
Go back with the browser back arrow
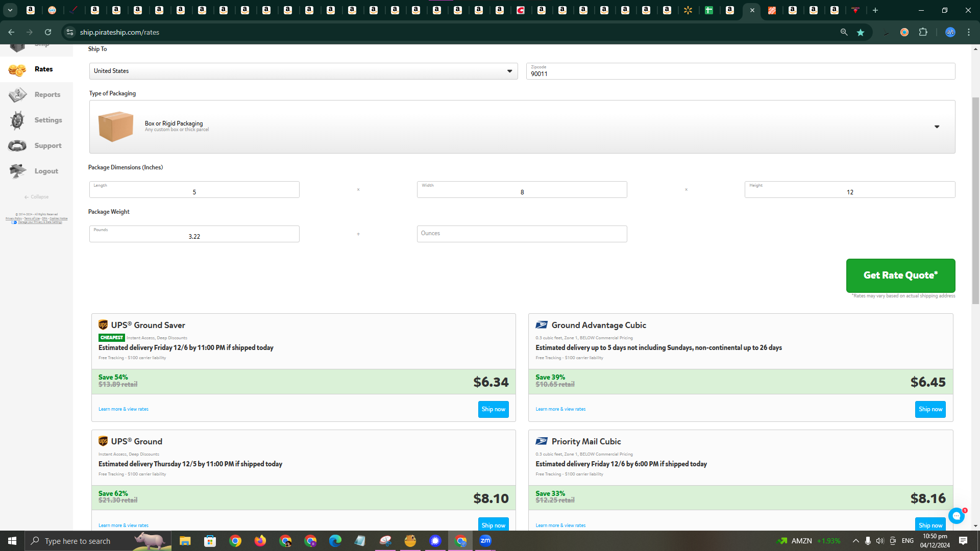(x=11, y=32)
